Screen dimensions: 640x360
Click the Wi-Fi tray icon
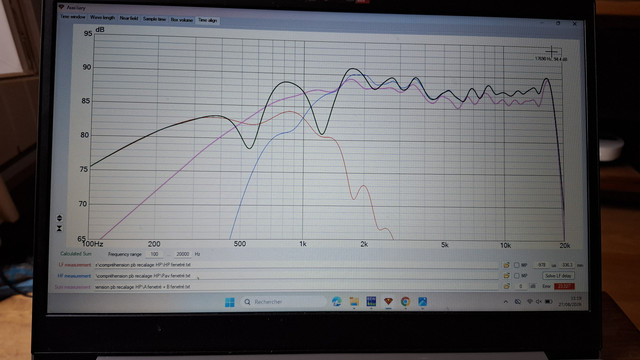529,302
